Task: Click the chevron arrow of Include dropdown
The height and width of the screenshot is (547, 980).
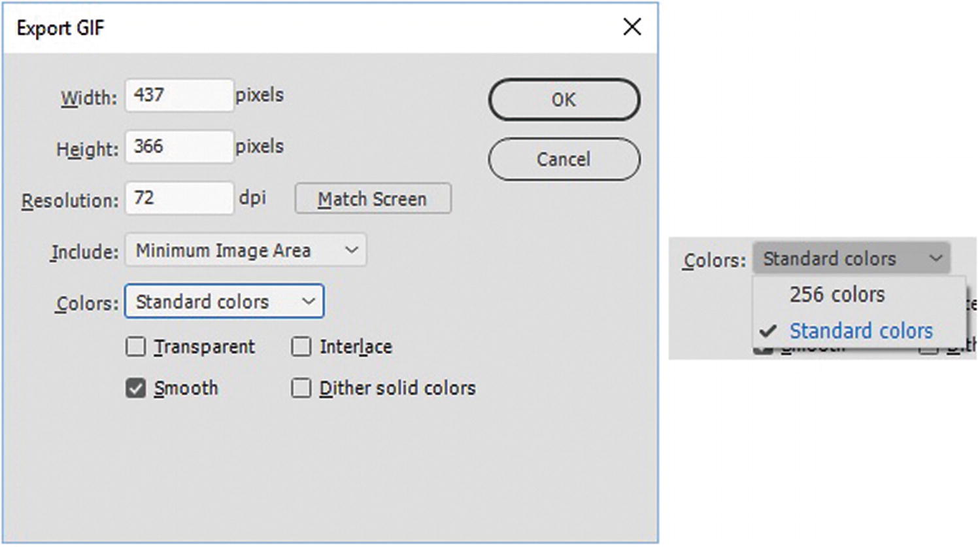Action: point(352,250)
